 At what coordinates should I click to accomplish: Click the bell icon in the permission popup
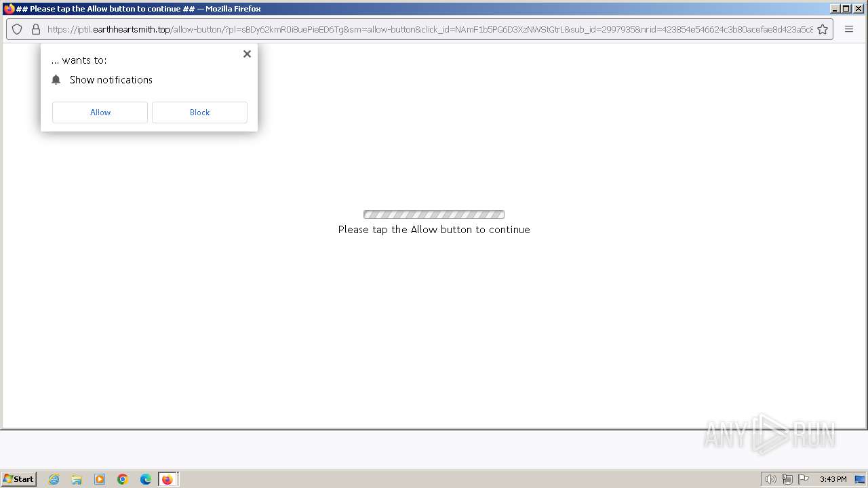[x=56, y=80]
